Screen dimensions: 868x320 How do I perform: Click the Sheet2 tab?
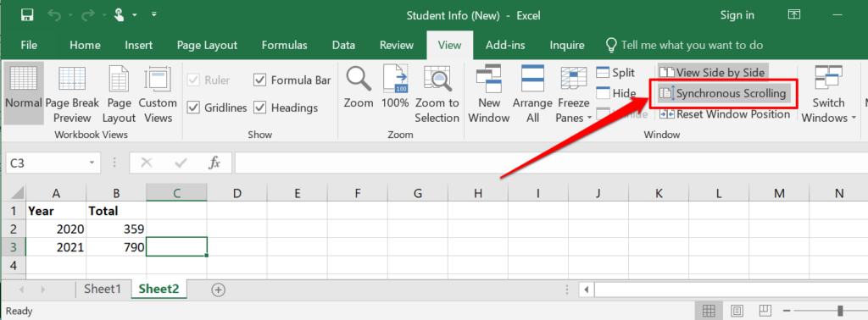point(159,289)
